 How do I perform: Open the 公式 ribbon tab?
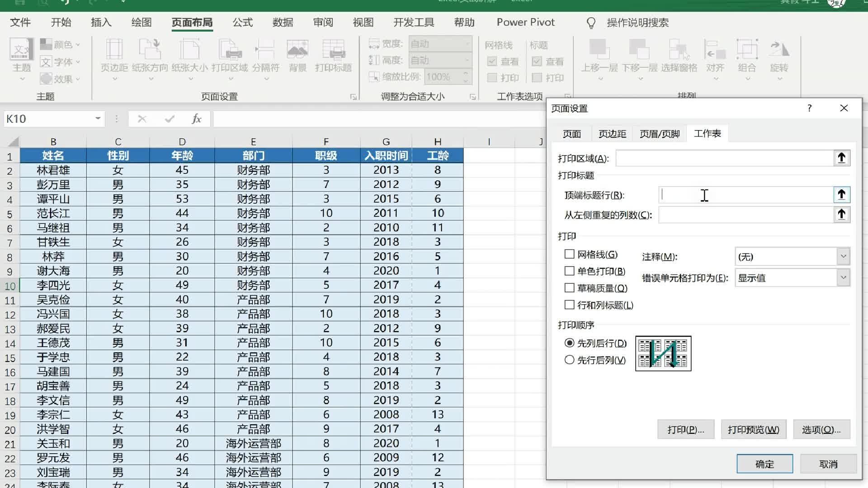pyautogui.click(x=242, y=22)
